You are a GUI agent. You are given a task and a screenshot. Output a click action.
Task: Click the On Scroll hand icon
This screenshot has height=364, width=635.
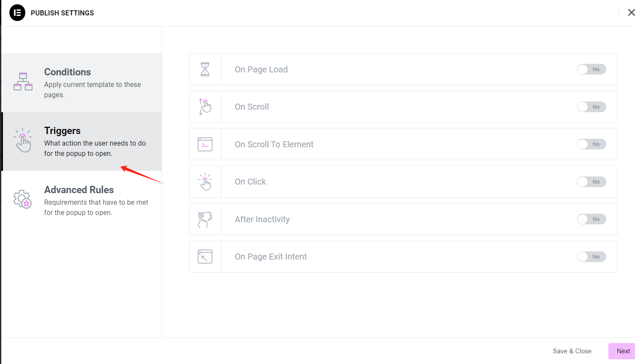pyautogui.click(x=205, y=107)
